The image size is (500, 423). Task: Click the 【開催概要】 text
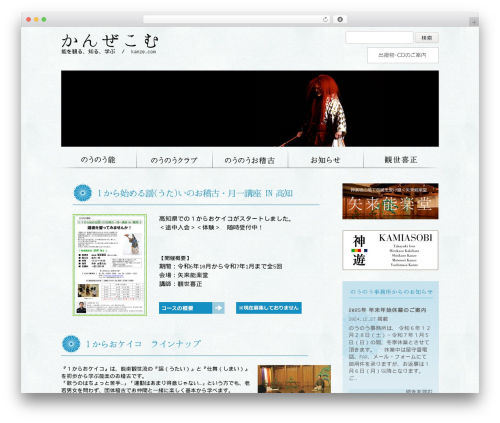[x=175, y=258]
